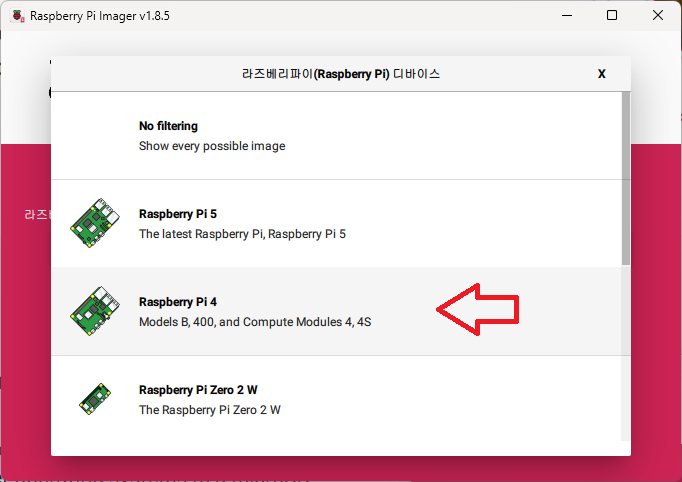Screen dimensions: 682x482
Task: Click 'Models B, 400, and Compute Modules 4, 4S'
Action: tap(255, 322)
